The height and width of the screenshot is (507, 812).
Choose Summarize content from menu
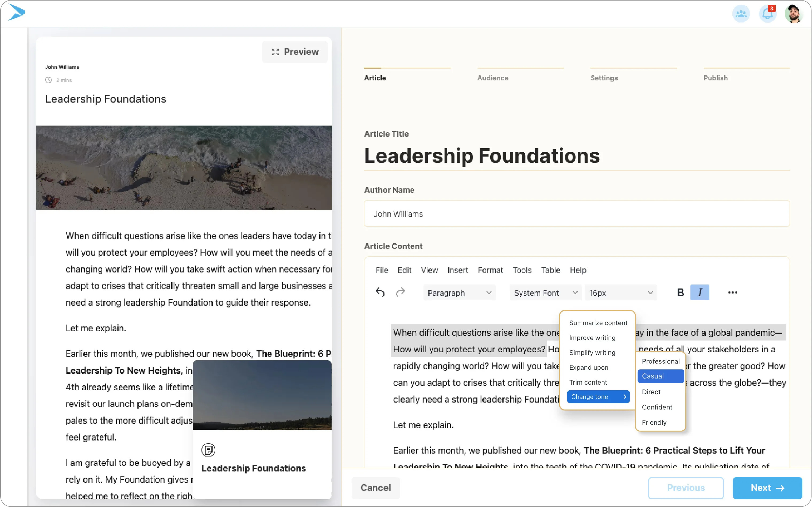[598, 323]
